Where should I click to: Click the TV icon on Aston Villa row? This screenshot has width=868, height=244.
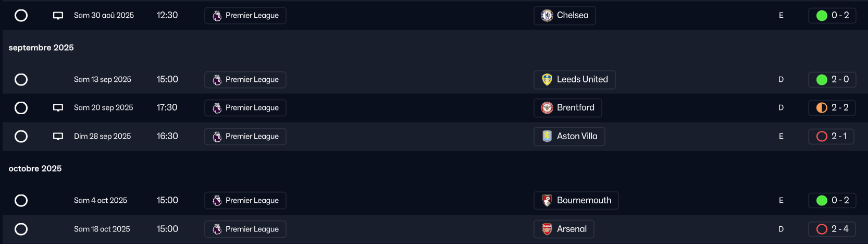[x=58, y=137]
